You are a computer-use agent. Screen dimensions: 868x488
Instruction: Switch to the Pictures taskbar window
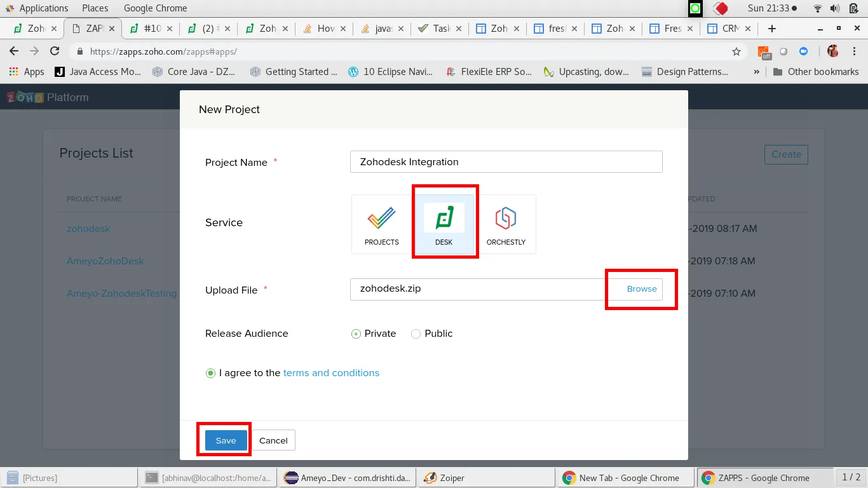pyautogui.click(x=69, y=478)
